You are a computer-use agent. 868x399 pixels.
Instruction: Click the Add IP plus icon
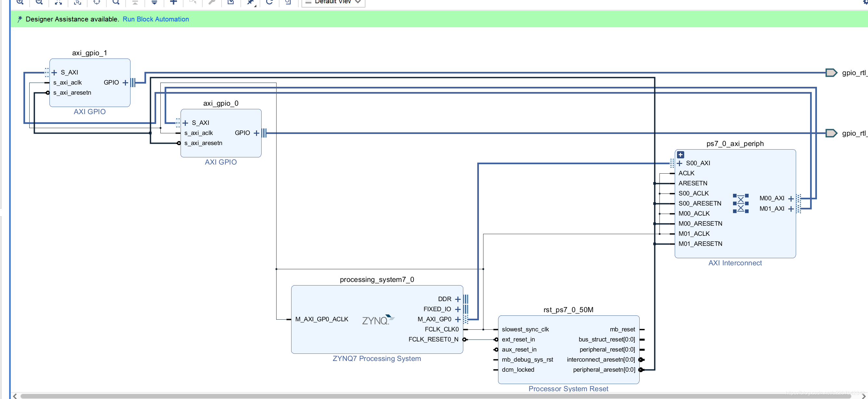point(173,2)
